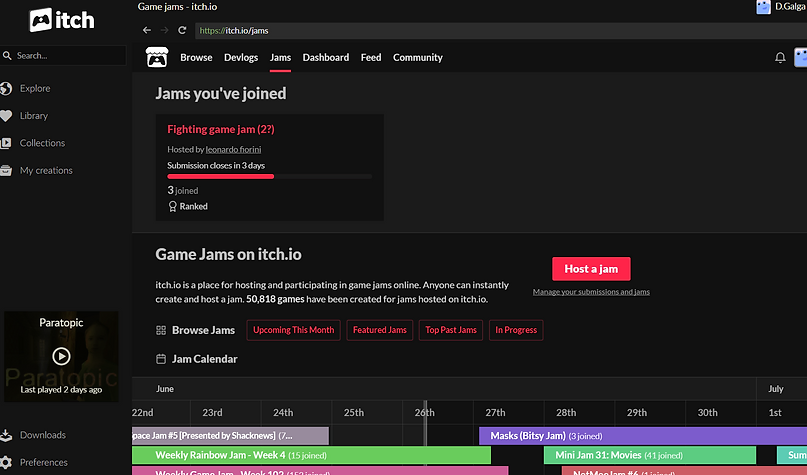Click the Browse Jams grid icon
807x475 pixels.
161,330
